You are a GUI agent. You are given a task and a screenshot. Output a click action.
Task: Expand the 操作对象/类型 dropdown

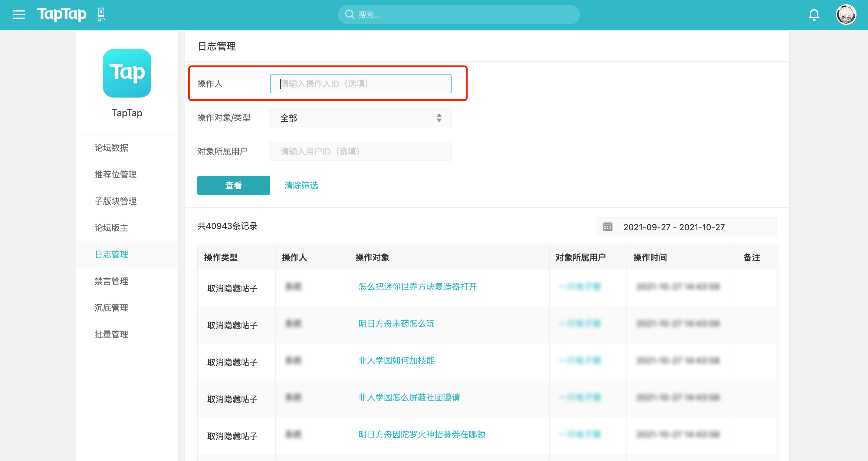tap(360, 118)
